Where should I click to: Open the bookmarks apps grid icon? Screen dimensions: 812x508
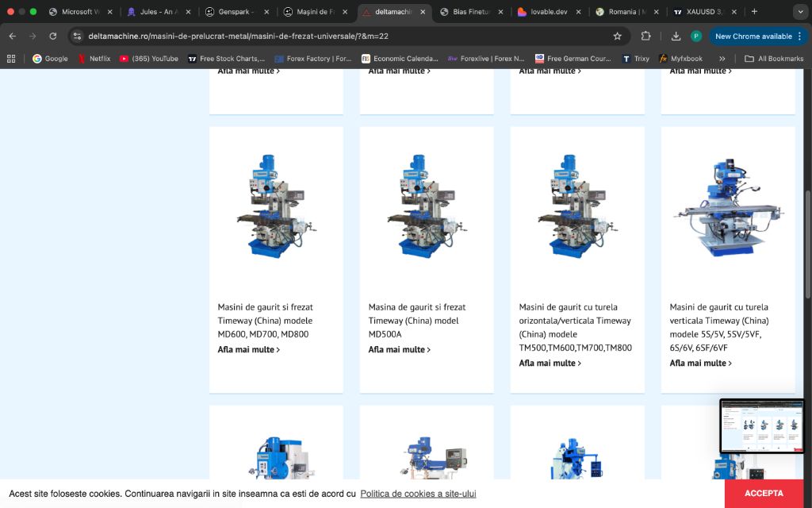(11, 59)
